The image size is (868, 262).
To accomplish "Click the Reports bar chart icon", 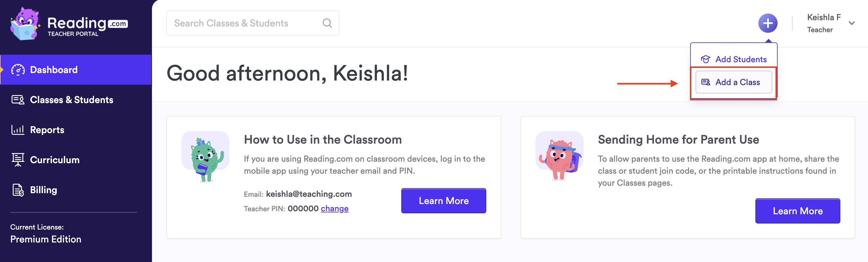I will [x=18, y=130].
